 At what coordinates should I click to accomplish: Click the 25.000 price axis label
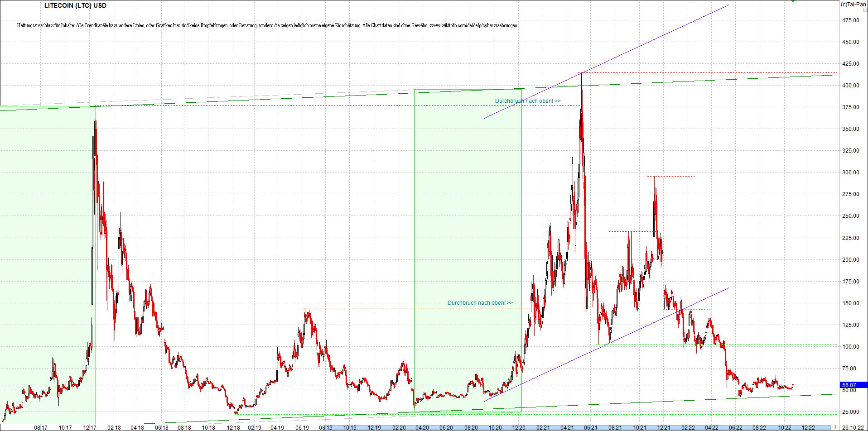click(x=850, y=412)
